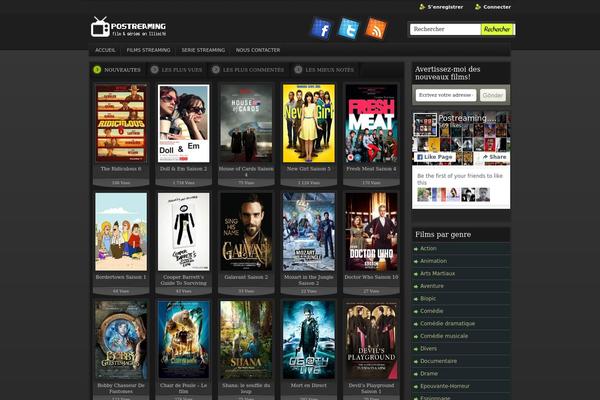Screen dimensions: 600x400
Task: Open the Films Streaming menu item
Action: [x=148, y=50]
